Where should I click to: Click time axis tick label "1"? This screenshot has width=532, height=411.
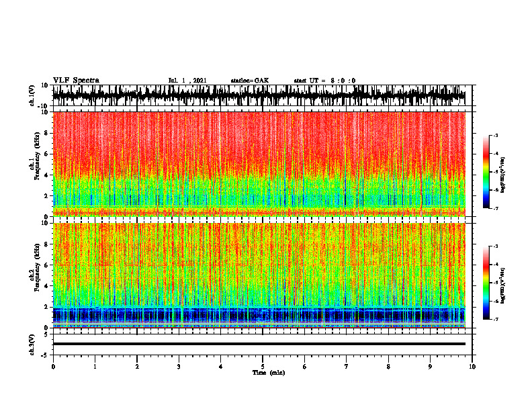click(x=95, y=367)
